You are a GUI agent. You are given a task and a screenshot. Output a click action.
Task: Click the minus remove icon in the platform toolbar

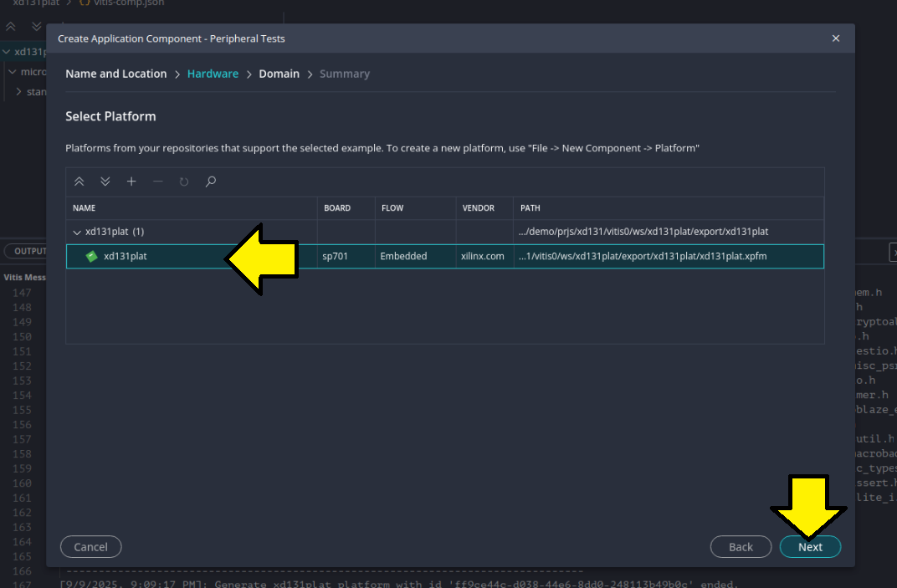157,182
